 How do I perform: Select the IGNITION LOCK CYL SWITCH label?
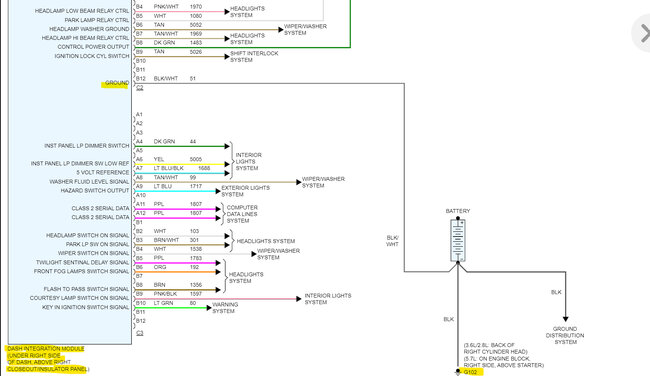tap(92, 56)
